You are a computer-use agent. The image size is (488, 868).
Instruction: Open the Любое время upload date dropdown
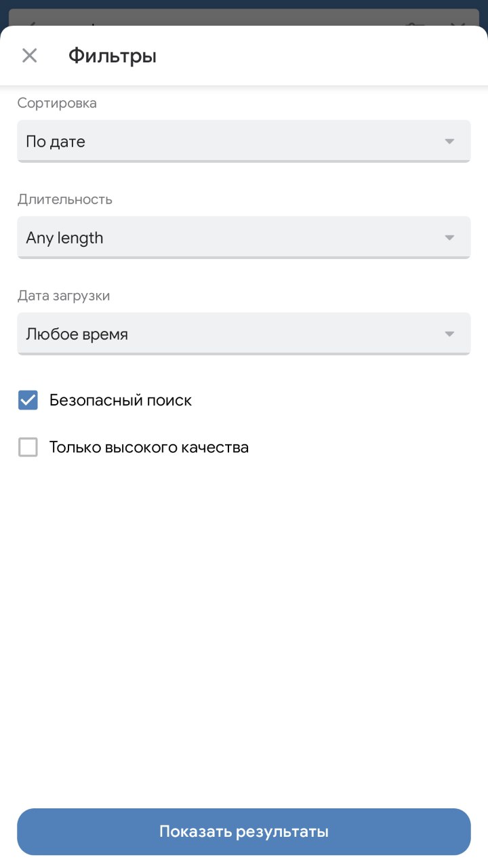[230, 334]
